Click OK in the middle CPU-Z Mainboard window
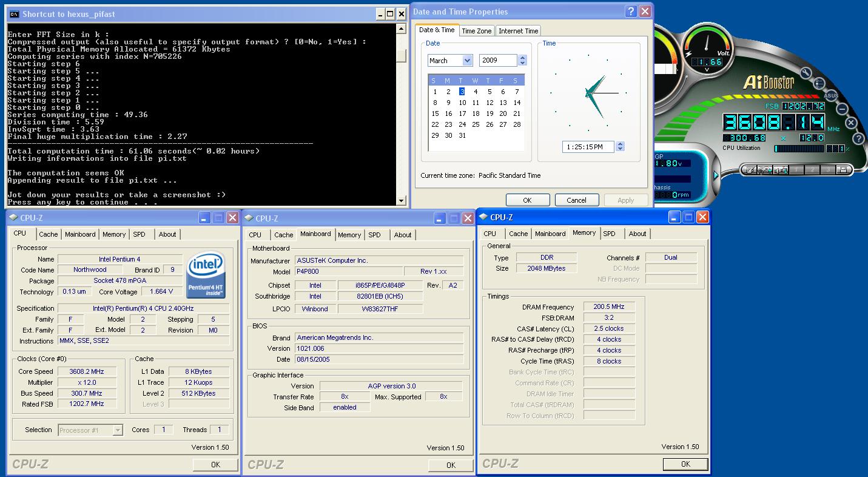Screen dimensions: 868x477 [x=451, y=465]
